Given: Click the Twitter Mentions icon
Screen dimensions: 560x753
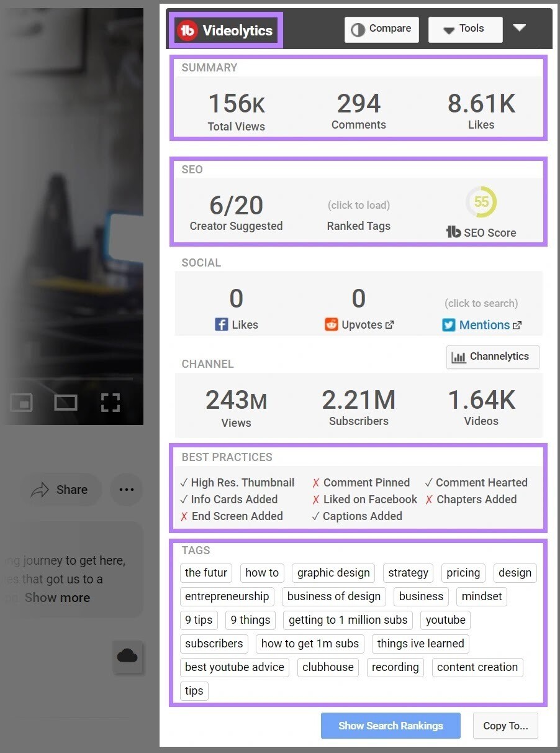Looking at the screenshot, I should pyautogui.click(x=448, y=324).
